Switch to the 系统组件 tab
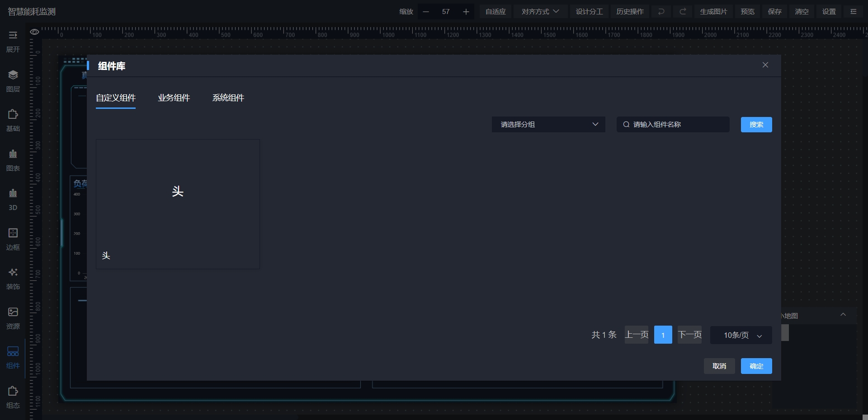The width and height of the screenshot is (868, 420). [x=228, y=98]
